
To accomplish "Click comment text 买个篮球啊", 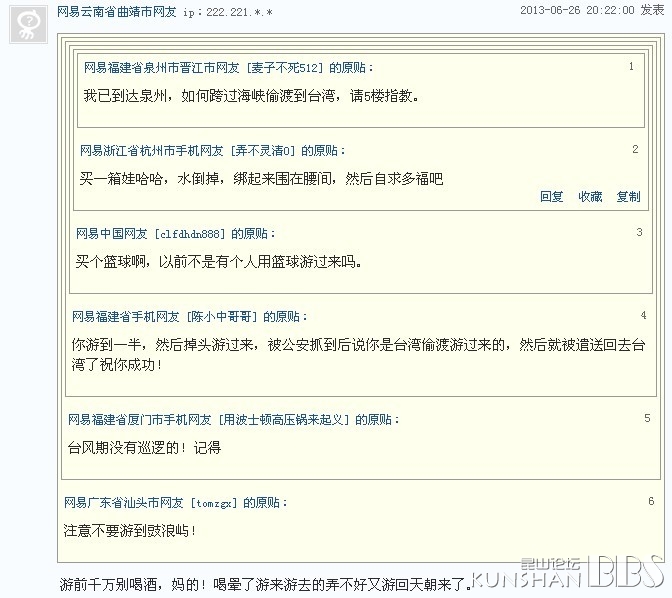I will [111, 261].
